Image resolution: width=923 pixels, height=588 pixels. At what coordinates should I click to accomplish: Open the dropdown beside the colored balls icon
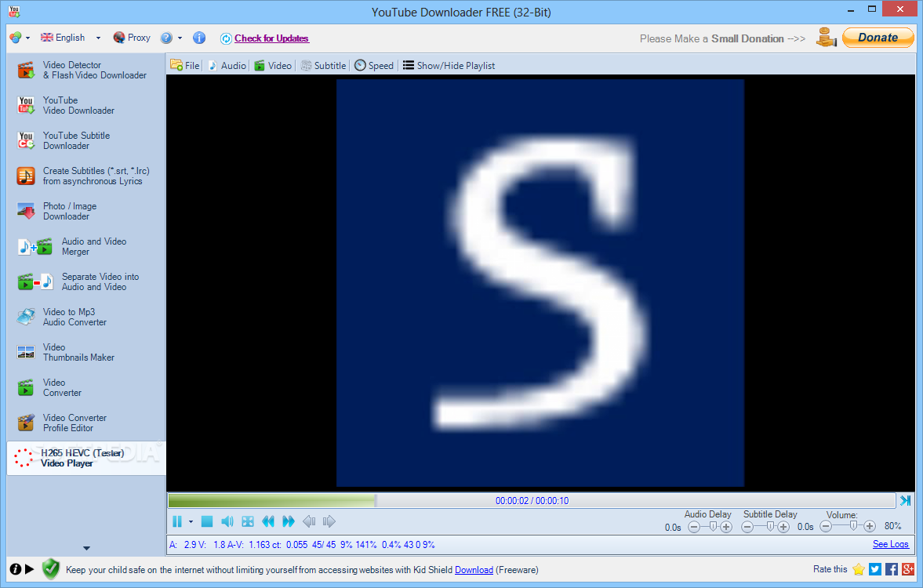pos(27,38)
